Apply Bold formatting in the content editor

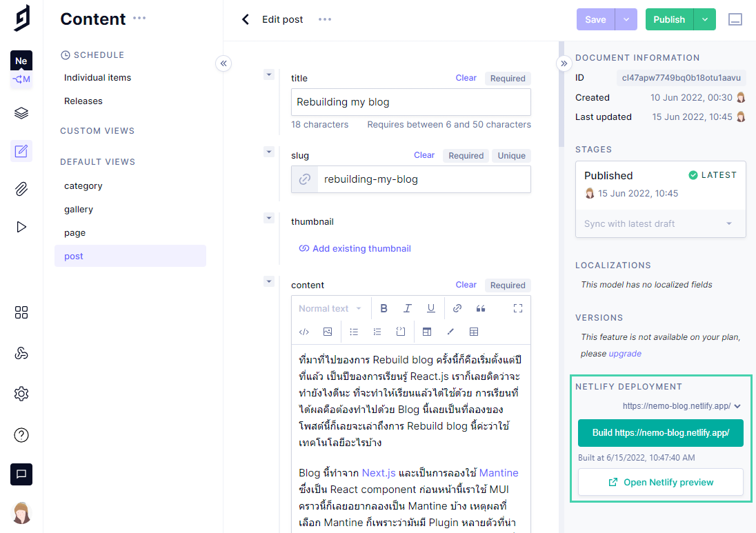384,308
